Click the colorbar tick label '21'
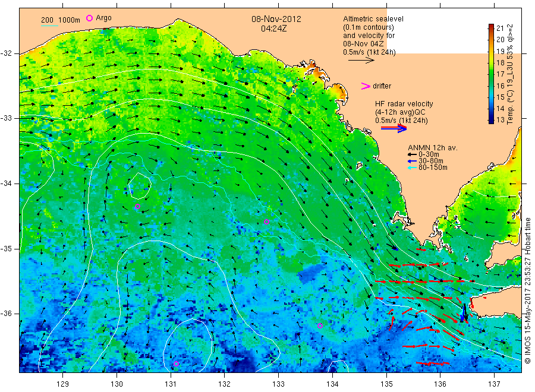The image size is (535, 392). (500, 29)
